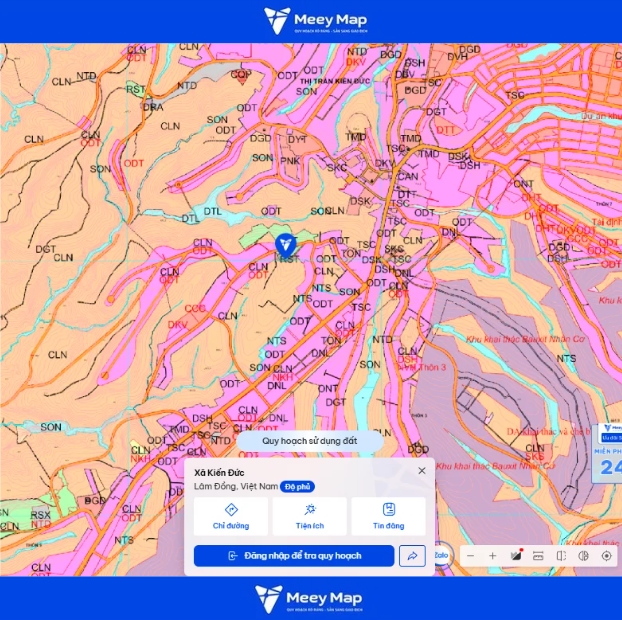Click the Xã Kiến Đức title text
Viewport: 622px width, 620px height.
pyautogui.click(x=219, y=472)
